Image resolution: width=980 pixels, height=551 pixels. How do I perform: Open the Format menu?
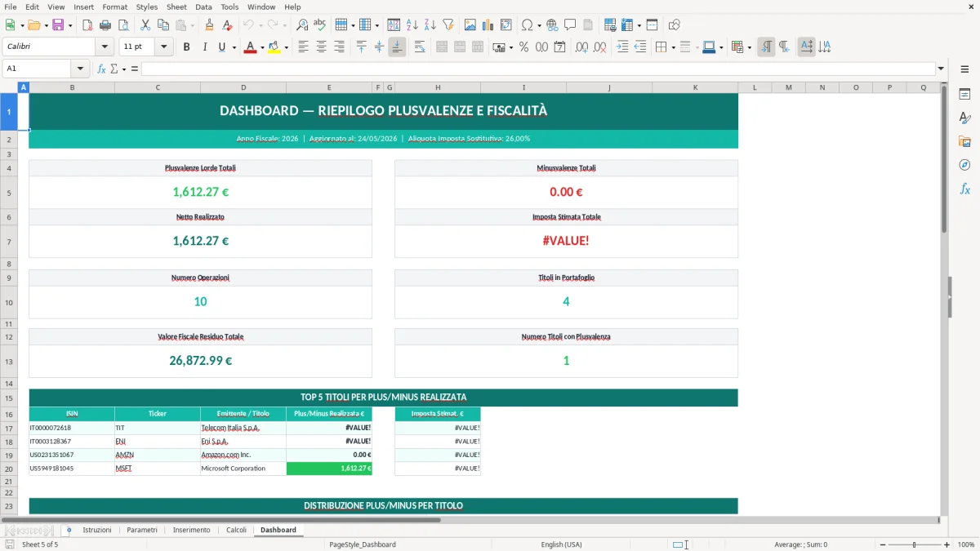[x=115, y=7]
